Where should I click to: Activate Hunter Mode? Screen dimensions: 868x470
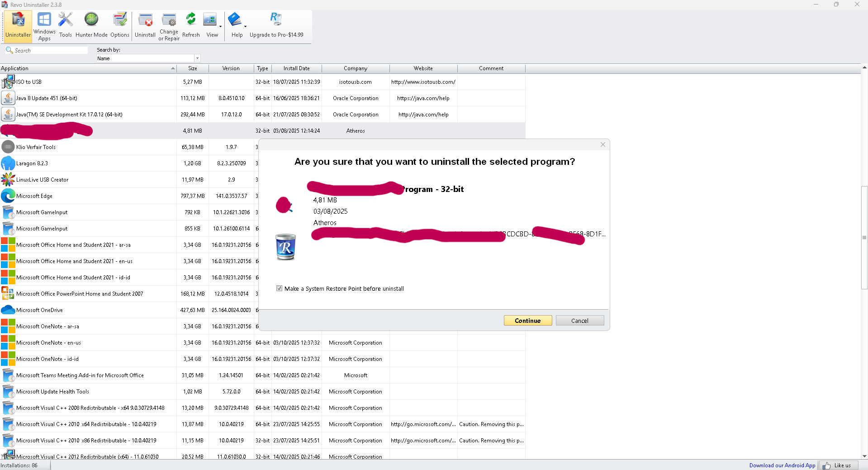point(91,26)
